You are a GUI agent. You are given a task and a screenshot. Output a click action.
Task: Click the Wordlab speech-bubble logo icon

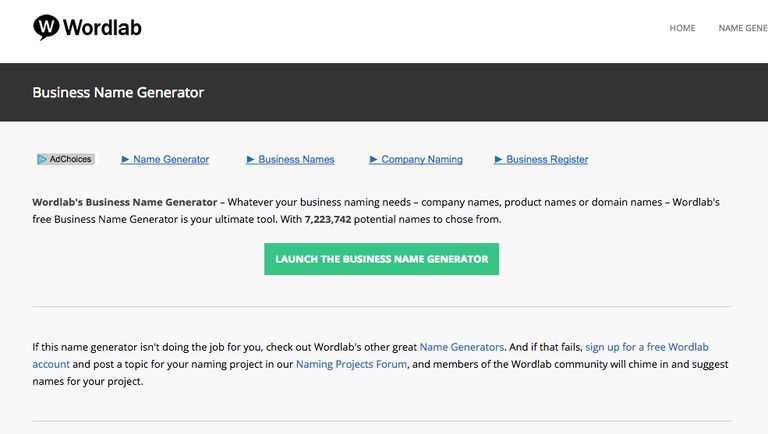(x=46, y=27)
